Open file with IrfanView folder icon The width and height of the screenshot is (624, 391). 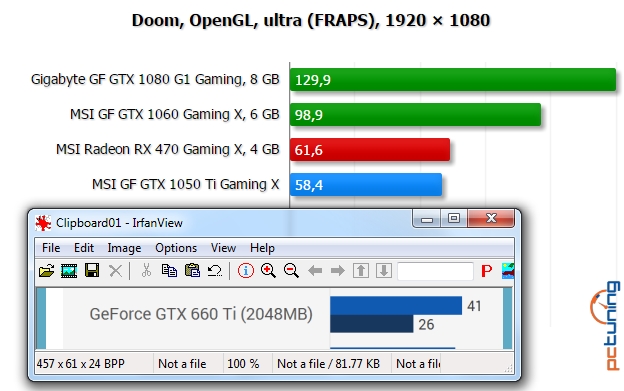(x=47, y=271)
